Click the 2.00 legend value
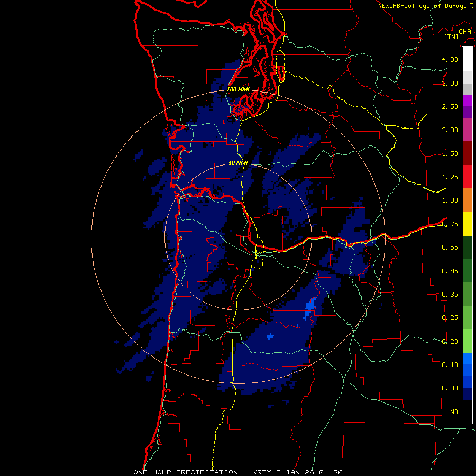Screen dimensions: 476x476 pos(450,130)
